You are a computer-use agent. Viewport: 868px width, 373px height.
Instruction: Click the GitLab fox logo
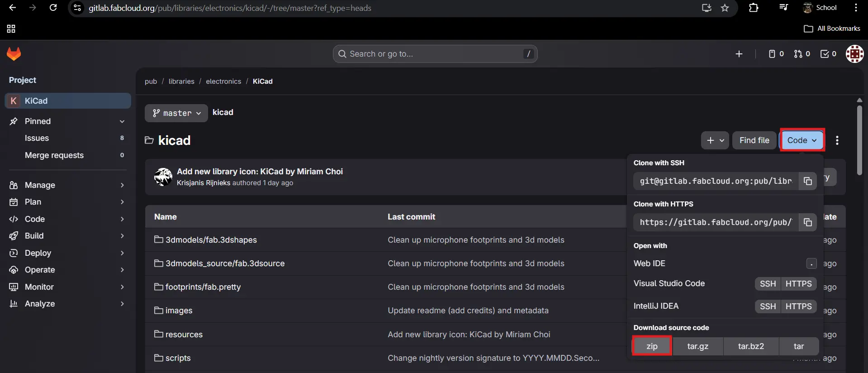point(14,54)
